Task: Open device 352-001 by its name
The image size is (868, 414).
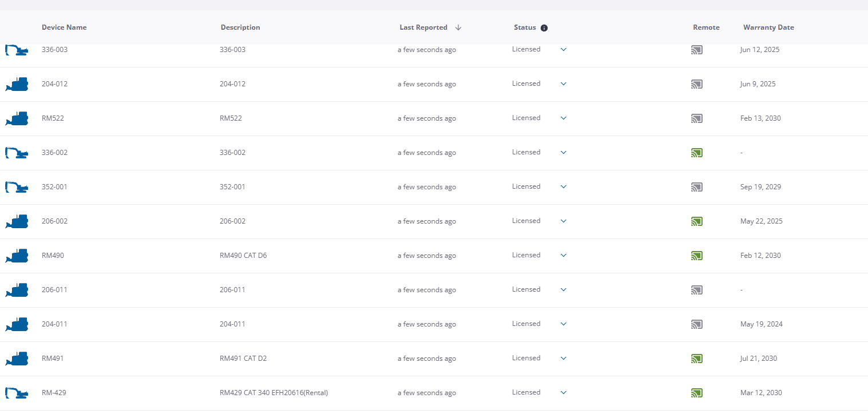Action: (54, 187)
